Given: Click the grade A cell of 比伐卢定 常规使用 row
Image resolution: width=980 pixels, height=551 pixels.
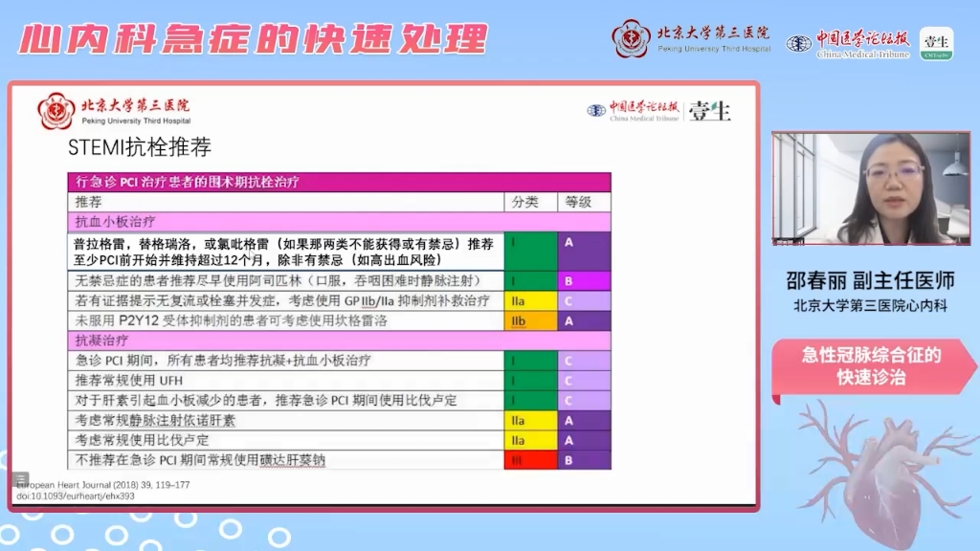Looking at the screenshot, I should (584, 440).
